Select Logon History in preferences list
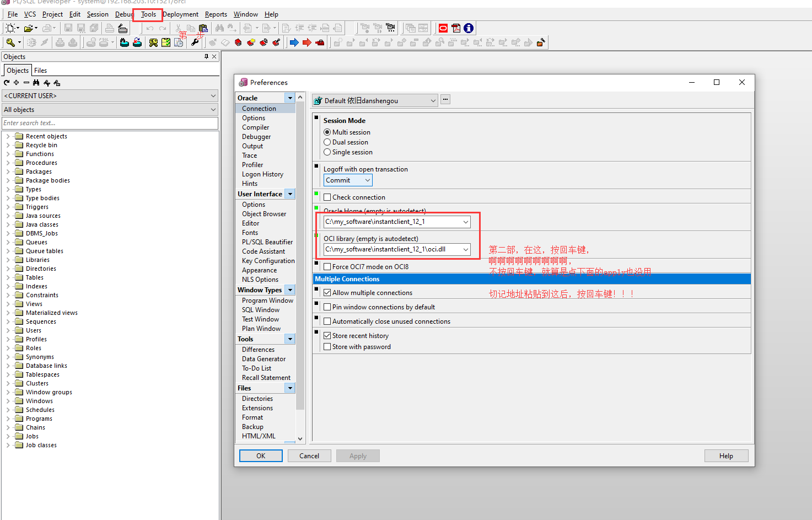812x520 pixels. (x=262, y=174)
